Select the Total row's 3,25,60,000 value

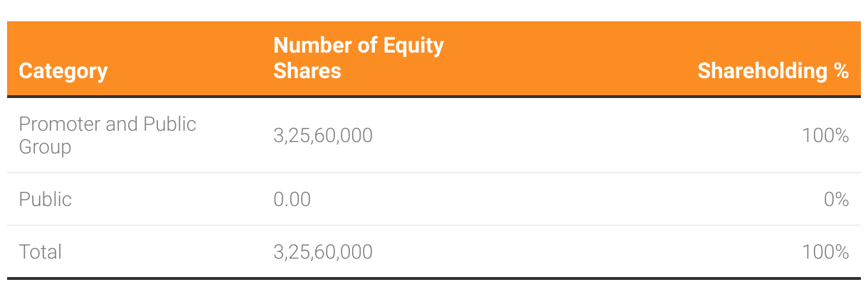pyautogui.click(x=322, y=251)
